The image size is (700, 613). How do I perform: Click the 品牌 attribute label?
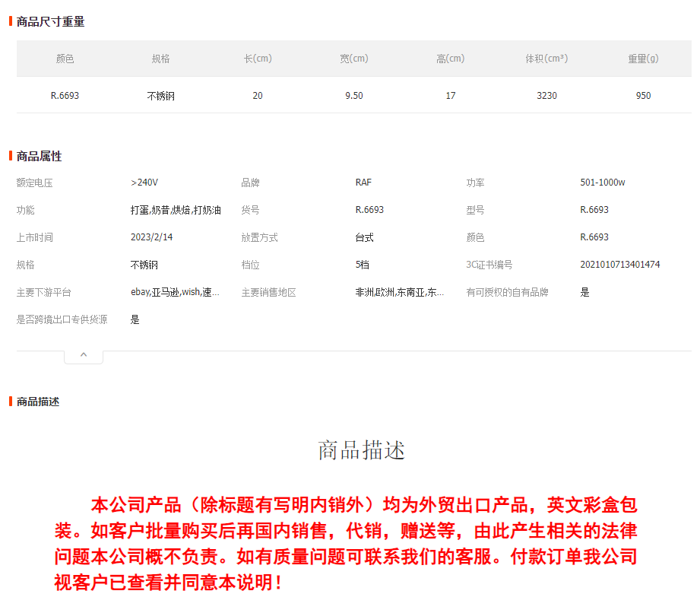coord(251,183)
